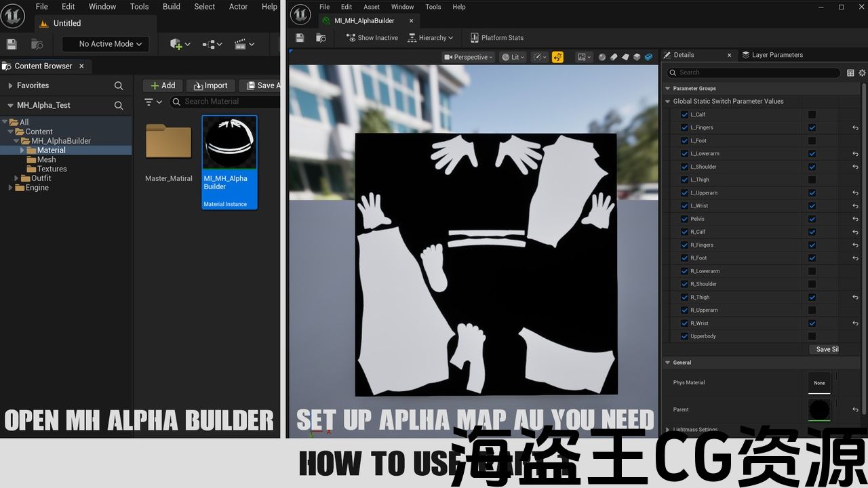The height and width of the screenshot is (488, 868).
Task: Set preview mesh to sphere
Action: pos(604,57)
